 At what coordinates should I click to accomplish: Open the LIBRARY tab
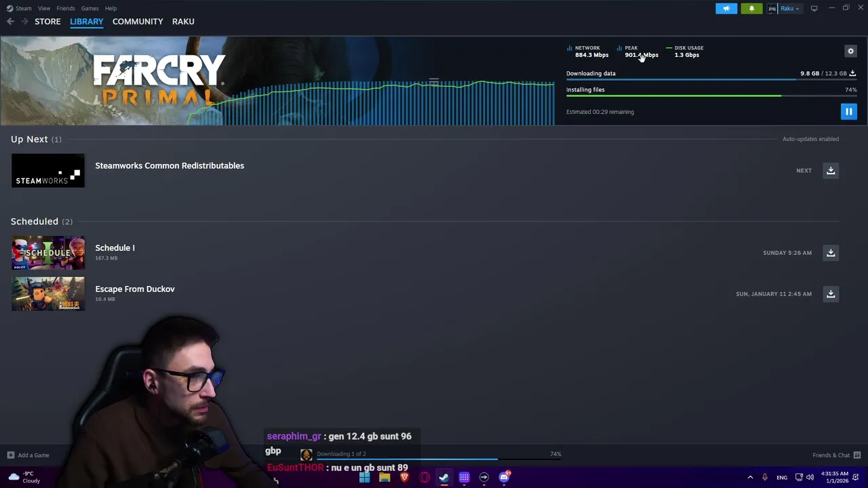click(87, 22)
